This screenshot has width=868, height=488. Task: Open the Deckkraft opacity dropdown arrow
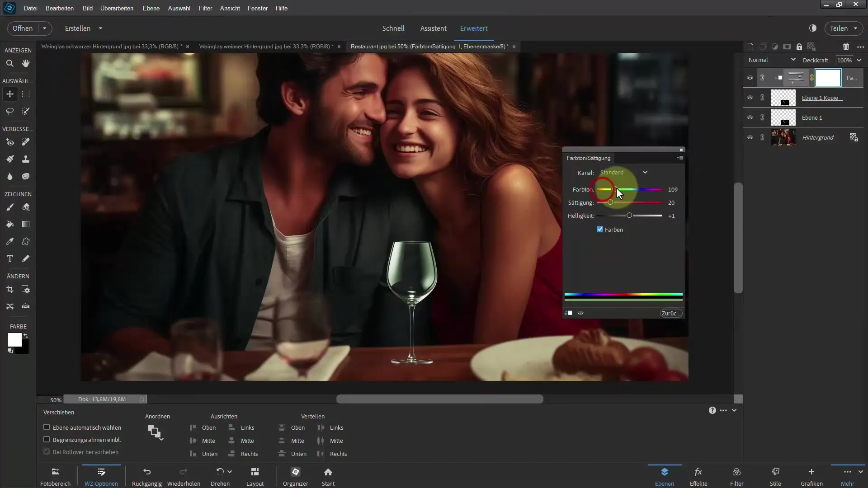click(x=859, y=60)
